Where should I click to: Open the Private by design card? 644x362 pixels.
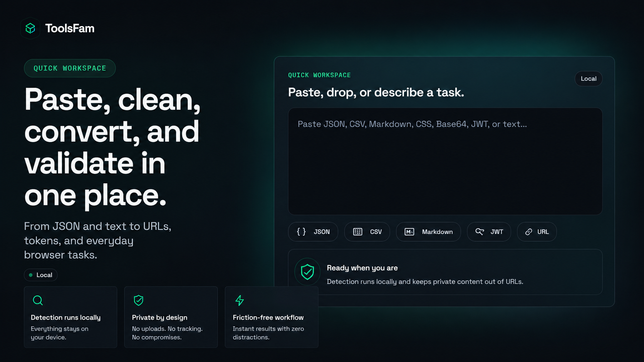(171, 317)
